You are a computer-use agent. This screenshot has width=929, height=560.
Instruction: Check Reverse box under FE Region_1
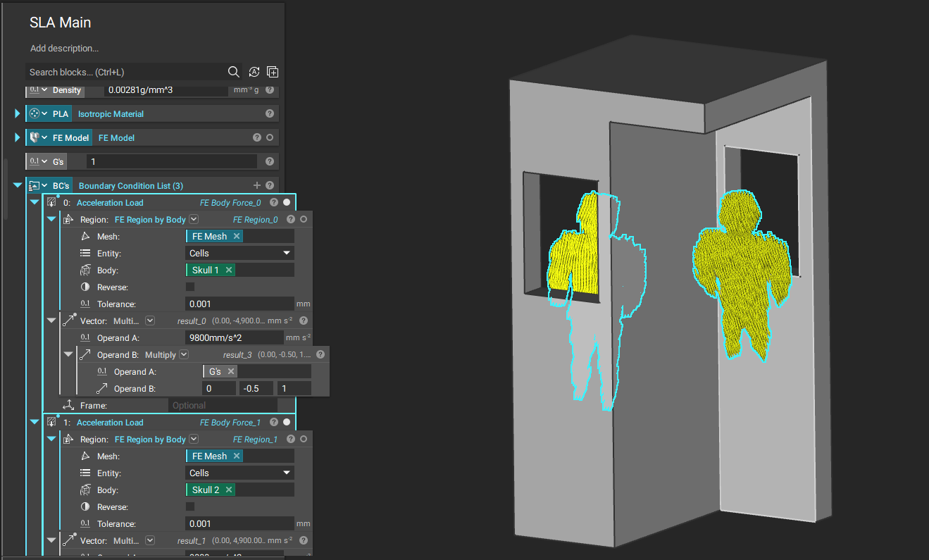(x=190, y=506)
